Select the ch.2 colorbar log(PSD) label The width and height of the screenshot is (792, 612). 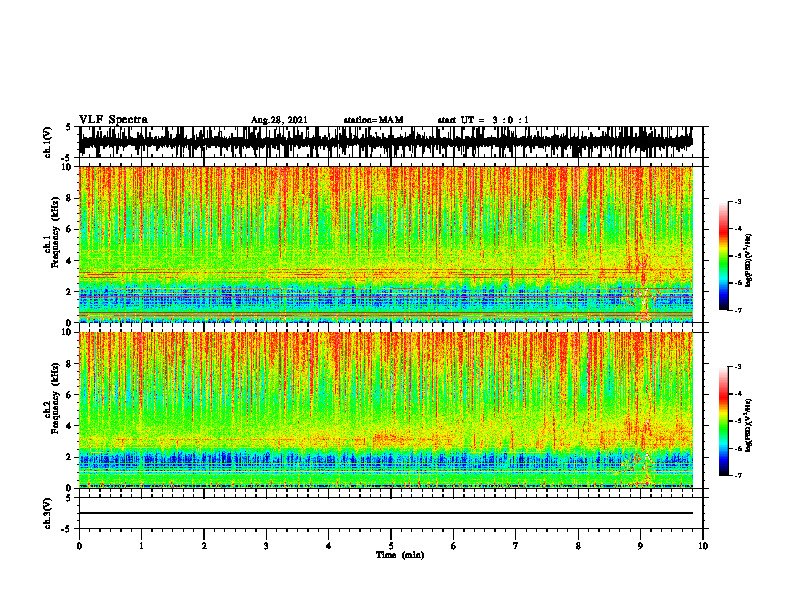click(749, 425)
